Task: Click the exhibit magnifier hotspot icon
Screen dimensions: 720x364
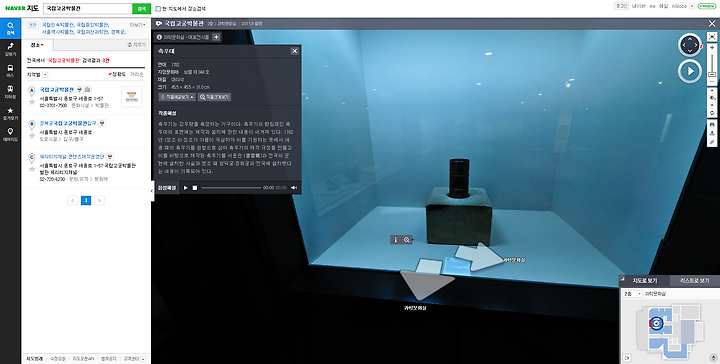Action: click(x=407, y=240)
